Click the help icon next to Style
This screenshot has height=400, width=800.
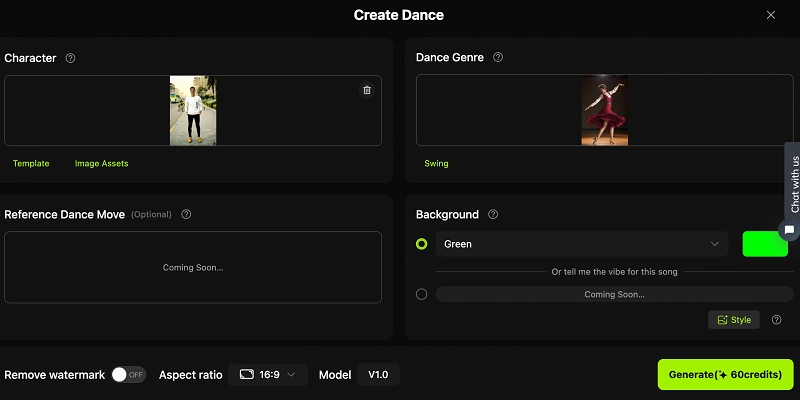click(777, 320)
